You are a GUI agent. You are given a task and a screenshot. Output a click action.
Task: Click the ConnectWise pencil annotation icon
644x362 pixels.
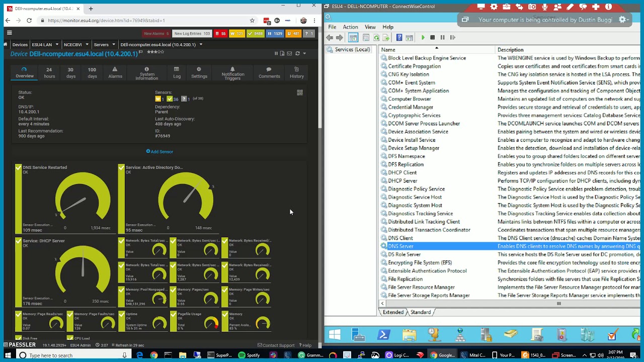coord(570,7)
